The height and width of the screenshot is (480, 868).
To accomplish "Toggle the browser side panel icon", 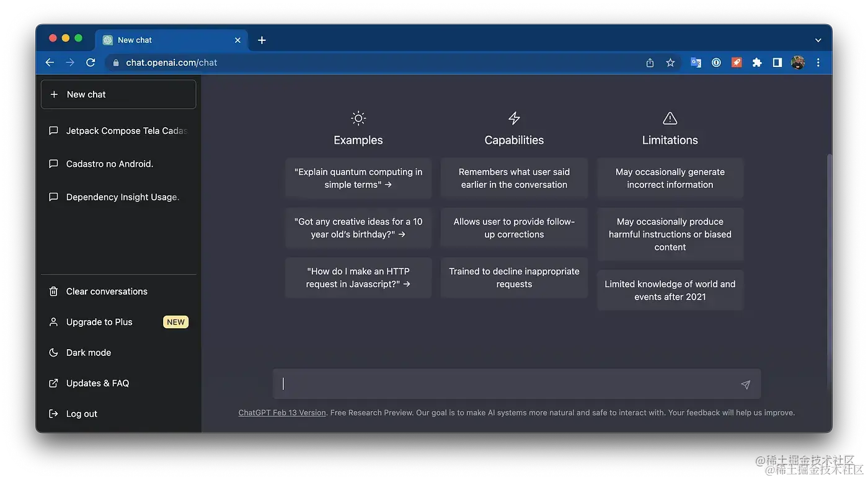I will tap(777, 63).
